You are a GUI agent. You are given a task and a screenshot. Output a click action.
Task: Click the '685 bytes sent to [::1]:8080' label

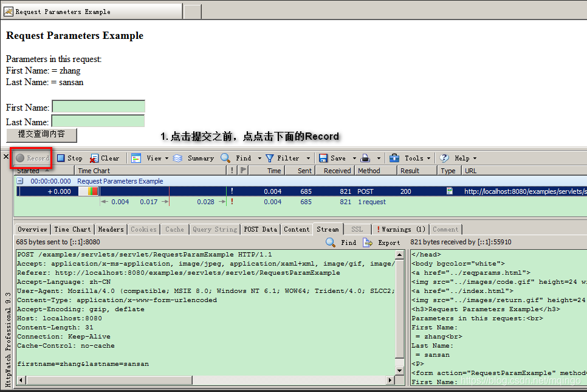[58, 242]
